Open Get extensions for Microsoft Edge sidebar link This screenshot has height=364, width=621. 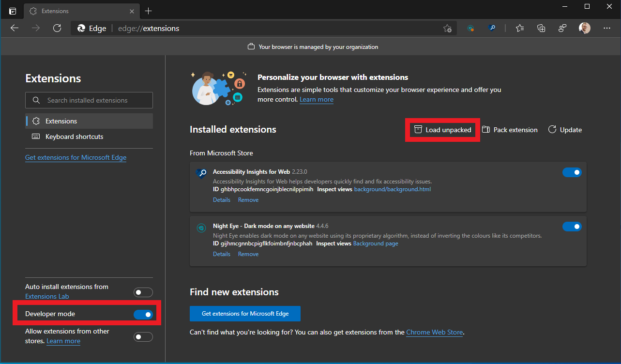(76, 157)
